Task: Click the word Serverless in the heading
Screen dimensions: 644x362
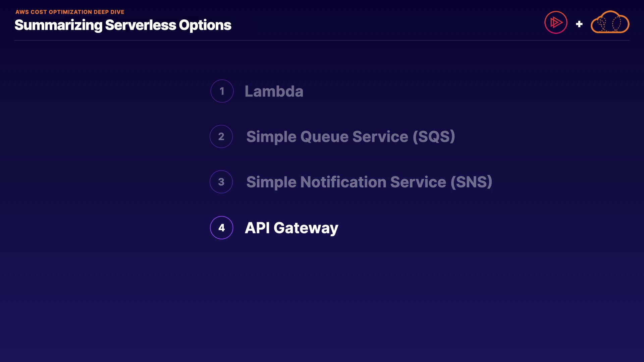Action: pyautogui.click(x=141, y=25)
